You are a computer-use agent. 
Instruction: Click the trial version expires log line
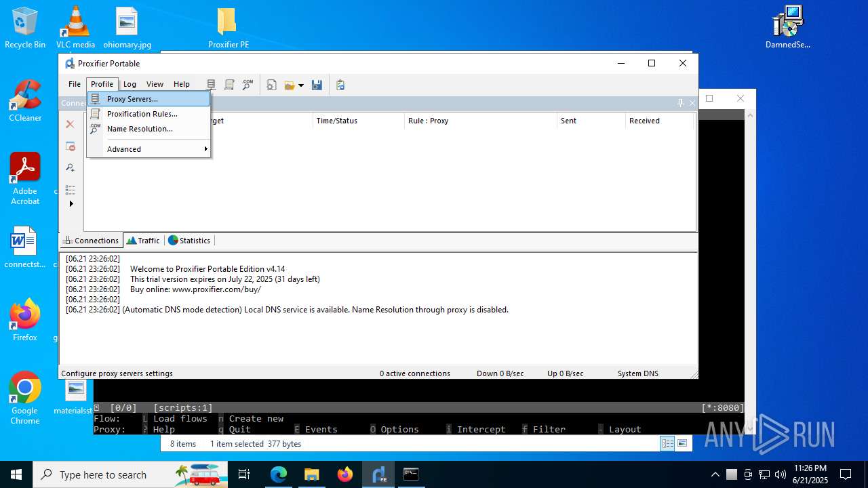pyautogui.click(x=225, y=279)
